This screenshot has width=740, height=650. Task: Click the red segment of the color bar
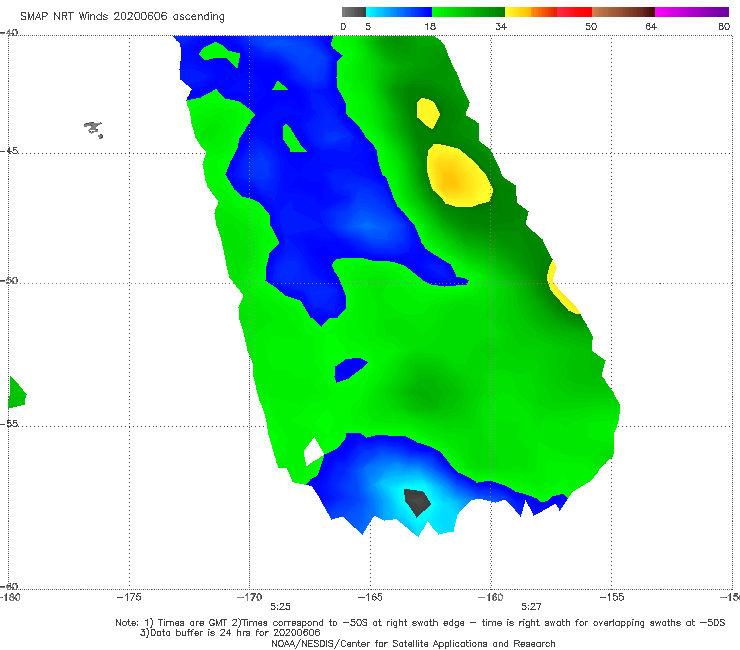coord(574,12)
